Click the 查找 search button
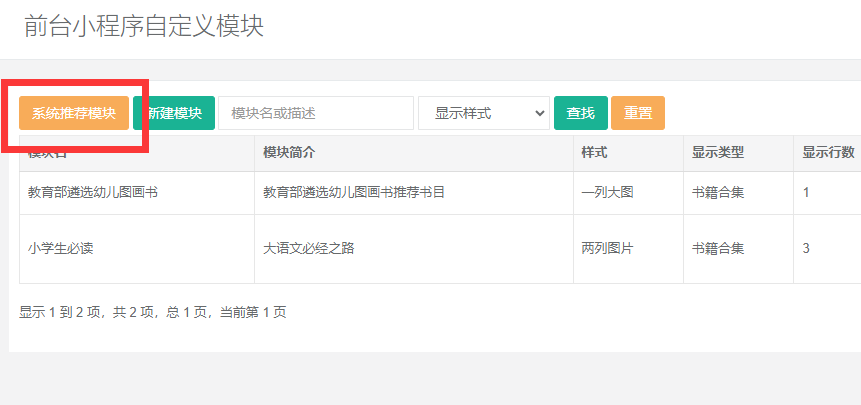 (581, 113)
